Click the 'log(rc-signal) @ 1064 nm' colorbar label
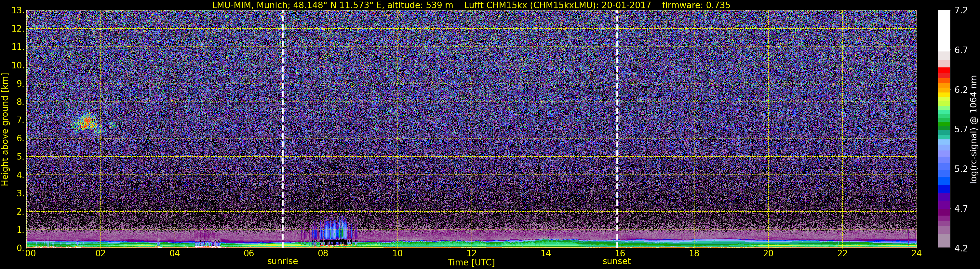Image resolution: width=980 pixels, height=269 pixels. 974,129
